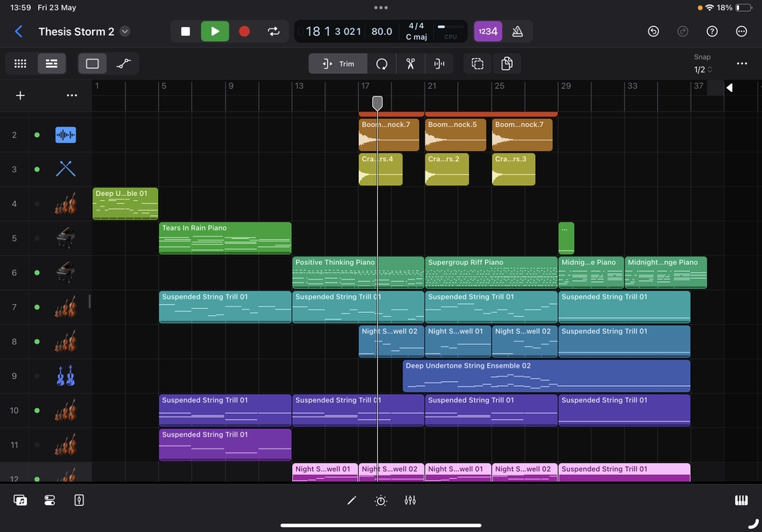Toggle the Cycle loop button
Image resolution: width=762 pixels, height=532 pixels.
point(274,31)
